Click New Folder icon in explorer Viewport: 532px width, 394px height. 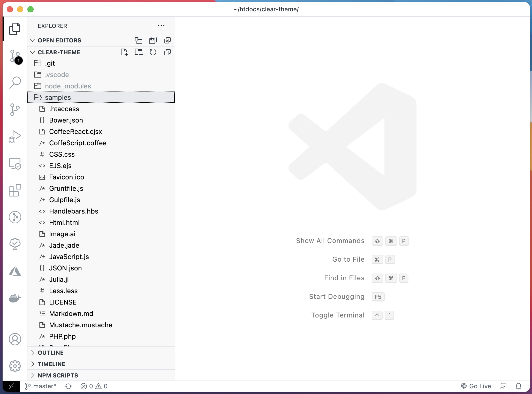click(139, 52)
